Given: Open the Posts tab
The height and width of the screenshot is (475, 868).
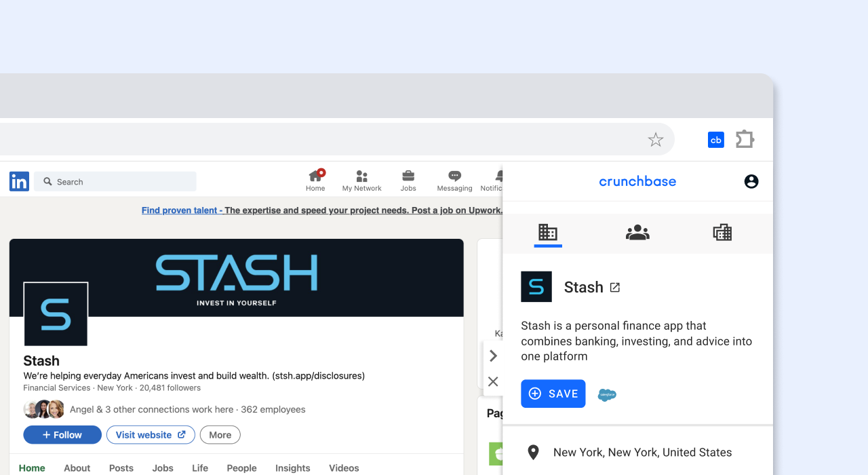Looking at the screenshot, I should coord(121,468).
